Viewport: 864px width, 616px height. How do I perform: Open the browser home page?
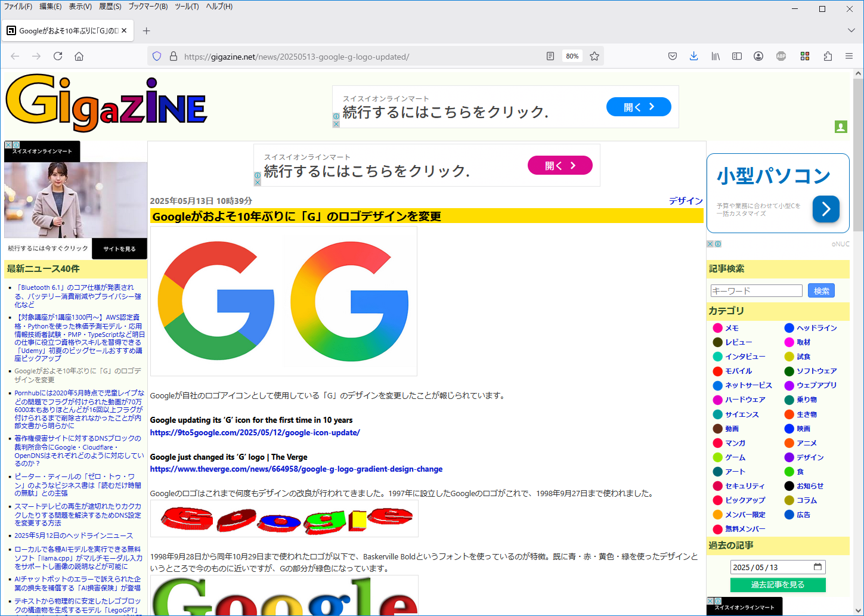tap(79, 56)
